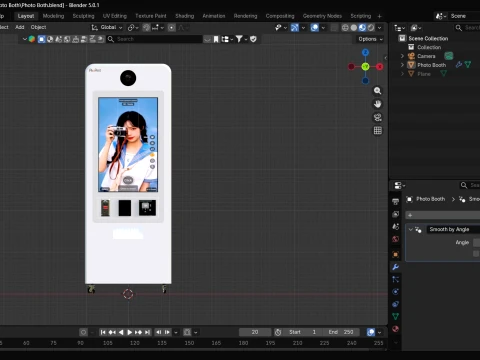The width and height of the screenshot is (480, 360).
Task: Open the Options dropdown in viewport
Action: 370,39
